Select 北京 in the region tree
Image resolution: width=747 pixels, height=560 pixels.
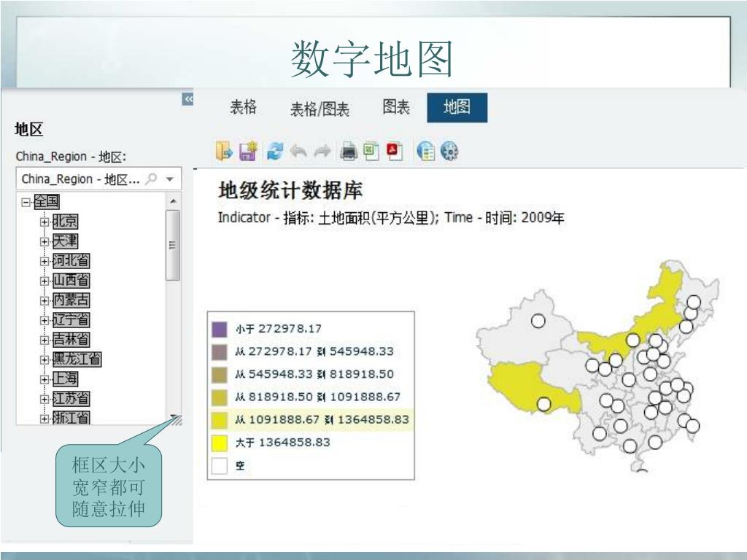click(65, 221)
